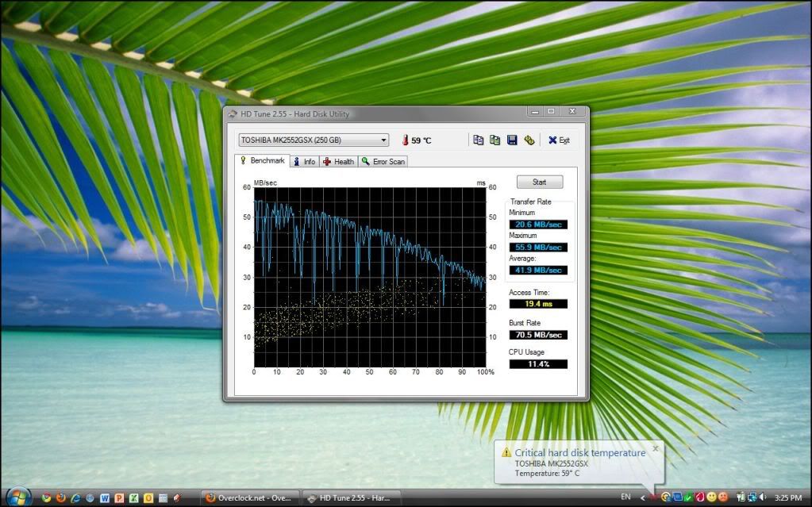812x507 pixels.
Task: Open the drive selection dropdown showing TOSHIBA MK2552GSX
Action: [383, 139]
